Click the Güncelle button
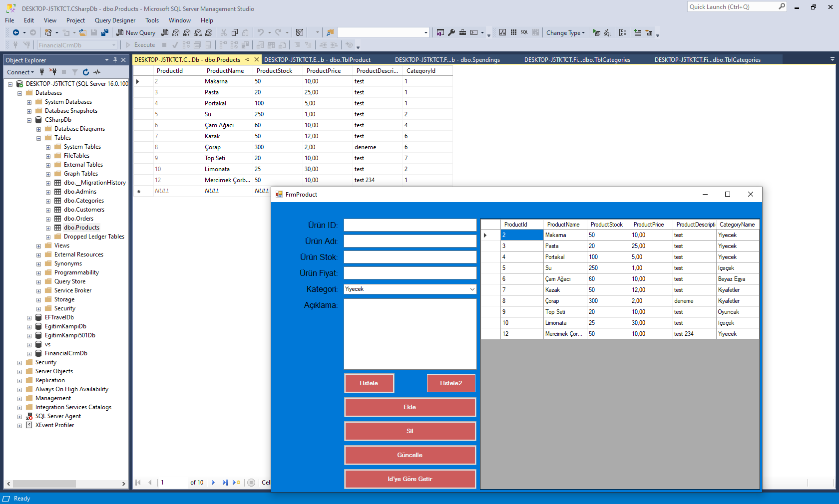839x504 pixels. [x=410, y=455]
